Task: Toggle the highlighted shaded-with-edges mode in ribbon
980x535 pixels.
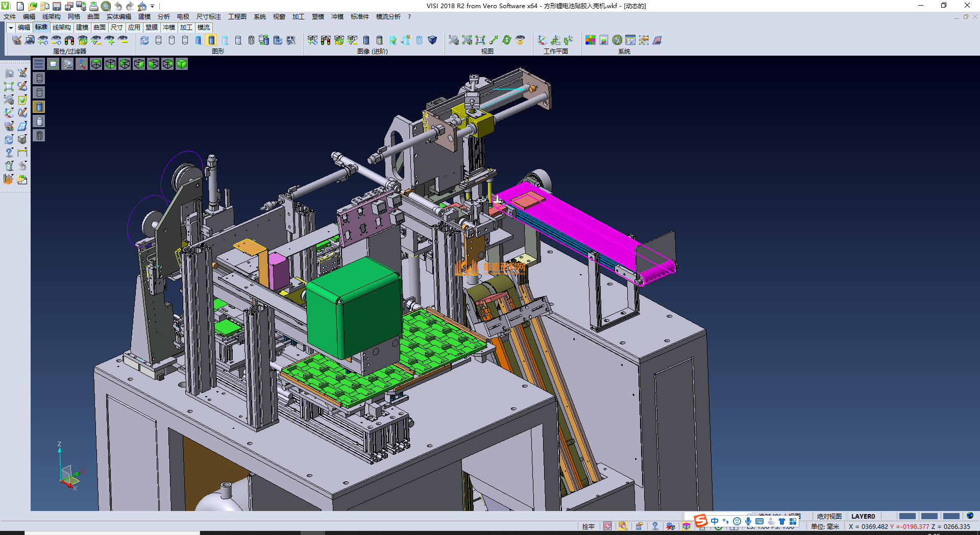Action: click(x=211, y=40)
